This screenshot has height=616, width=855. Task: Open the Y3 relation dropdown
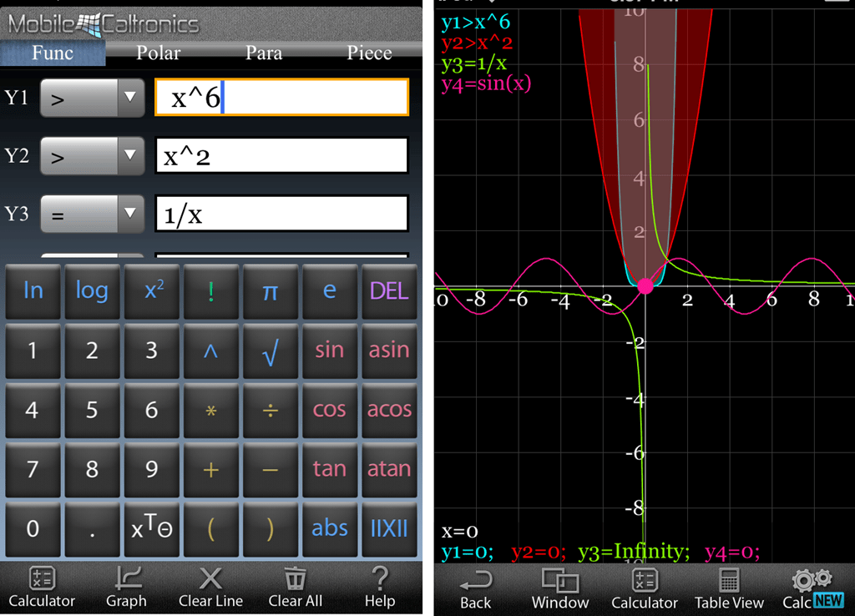92,214
